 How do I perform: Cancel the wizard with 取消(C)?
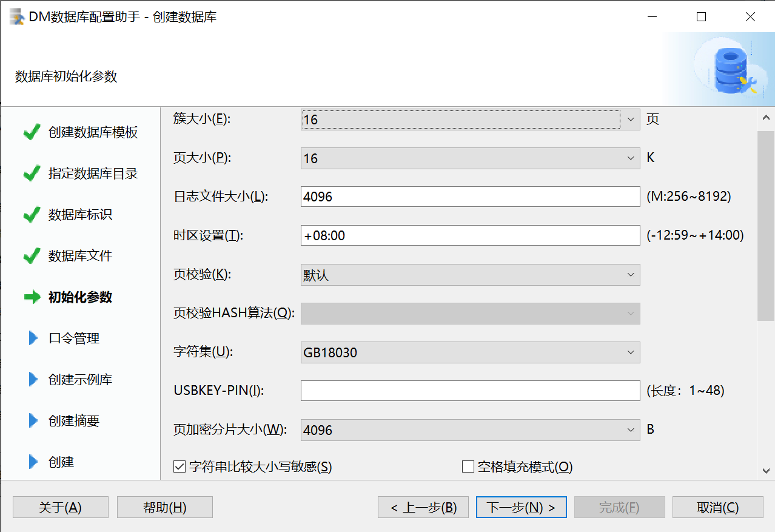pos(718,507)
